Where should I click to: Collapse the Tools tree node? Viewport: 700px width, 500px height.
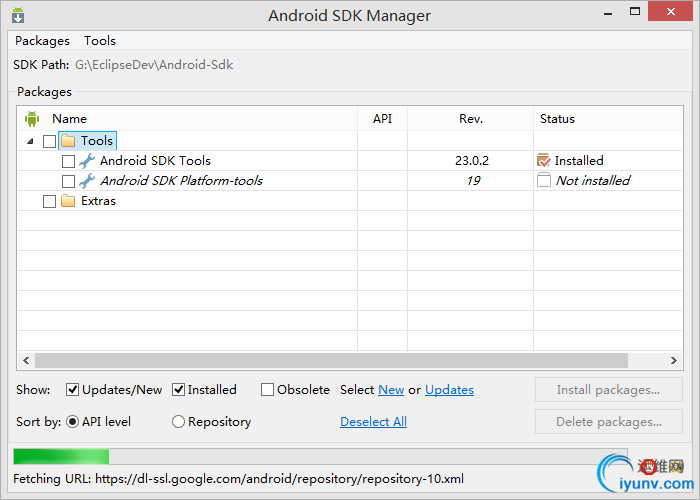coord(30,142)
